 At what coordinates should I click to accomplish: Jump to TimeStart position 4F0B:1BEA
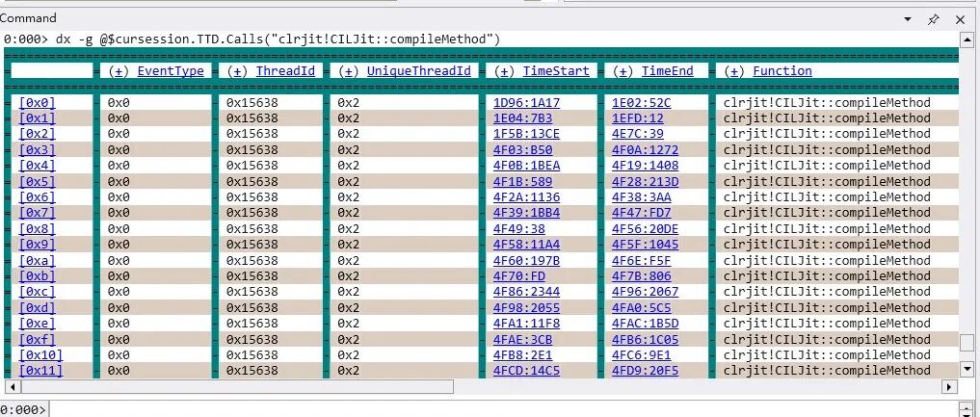pyautogui.click(x=527, y=166)
